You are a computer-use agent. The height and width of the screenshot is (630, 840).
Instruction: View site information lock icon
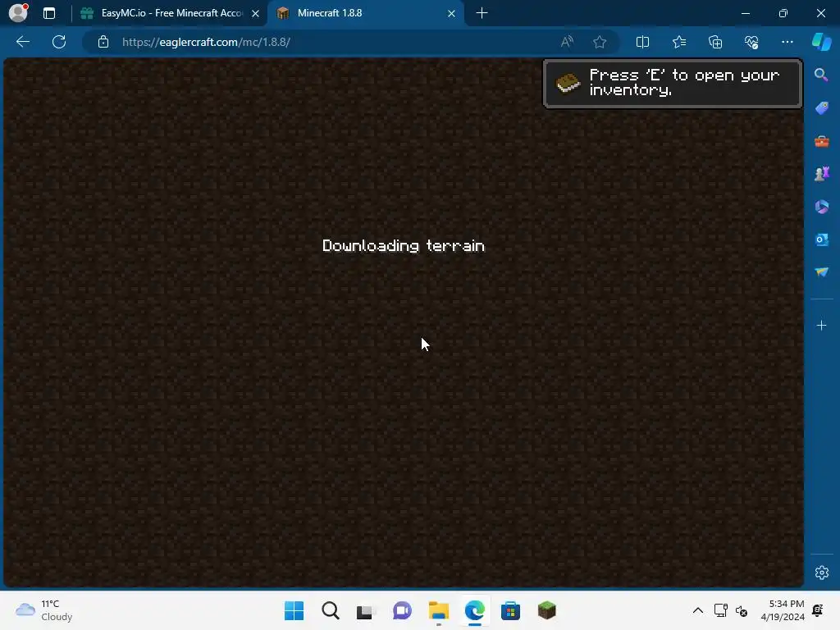(103, 42)
